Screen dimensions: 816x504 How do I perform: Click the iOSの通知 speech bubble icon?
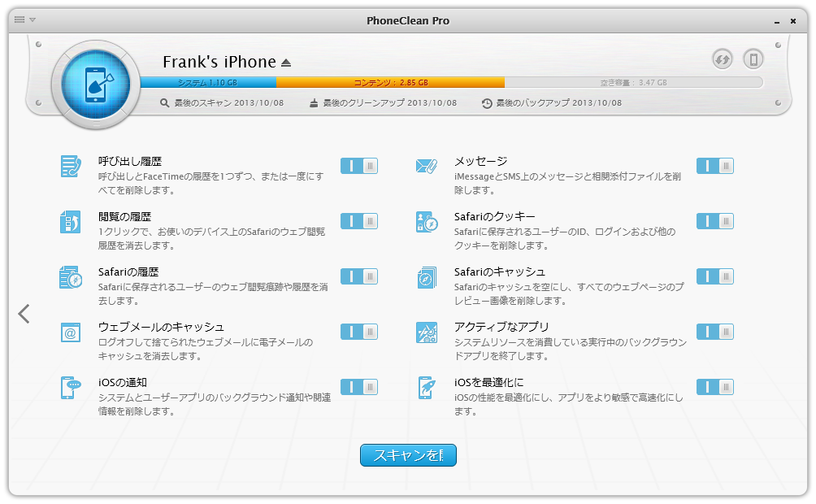pyautogui.click(x=70, y=388)
